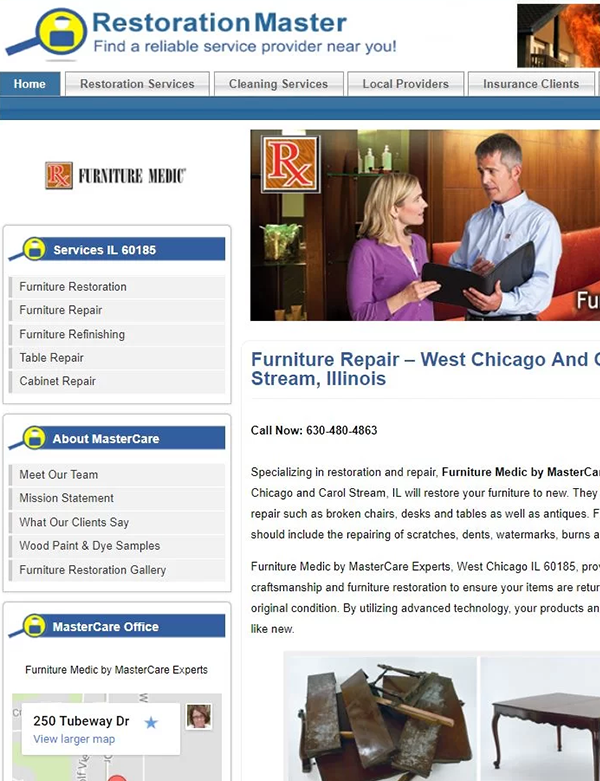This screenshot has width=600, height=781.
Task: Click View larger map link
Action: click(x=74, y=739)
